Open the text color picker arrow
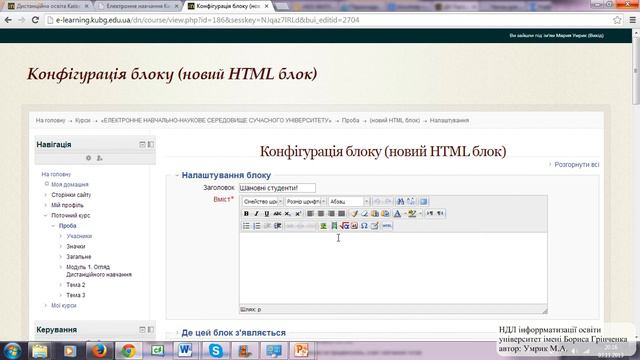The width and height of the screenshot is (640, 360). tap(405, 213)
